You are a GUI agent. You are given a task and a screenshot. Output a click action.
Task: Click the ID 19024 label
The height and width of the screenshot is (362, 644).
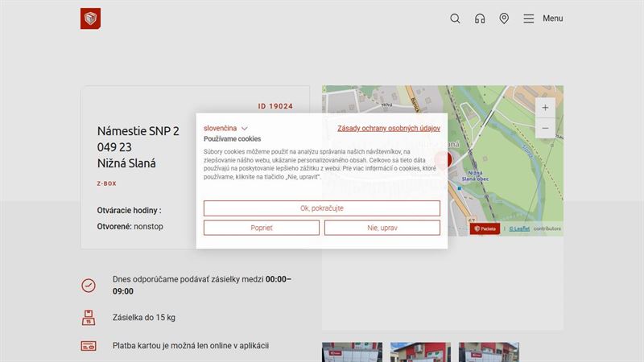click(x=275, y=106)
